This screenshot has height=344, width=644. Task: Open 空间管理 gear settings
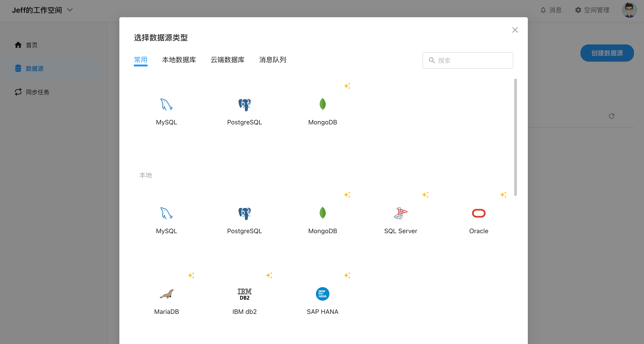coord(592,10)
